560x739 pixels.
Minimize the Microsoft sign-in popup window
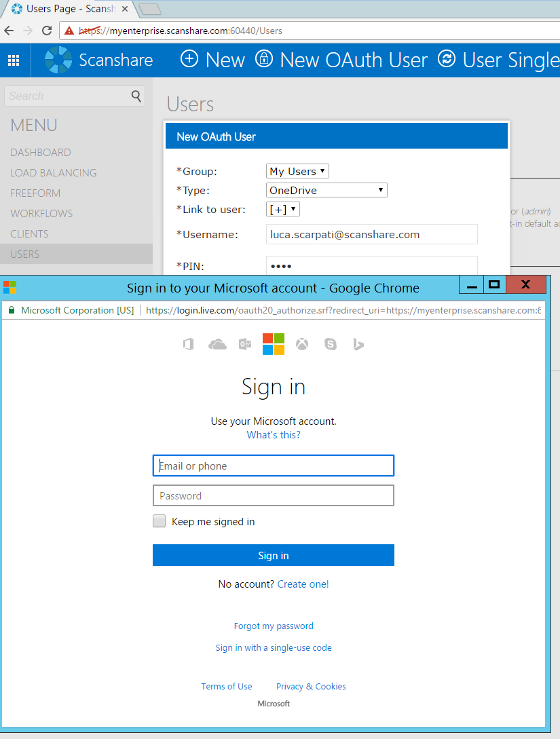472,284
